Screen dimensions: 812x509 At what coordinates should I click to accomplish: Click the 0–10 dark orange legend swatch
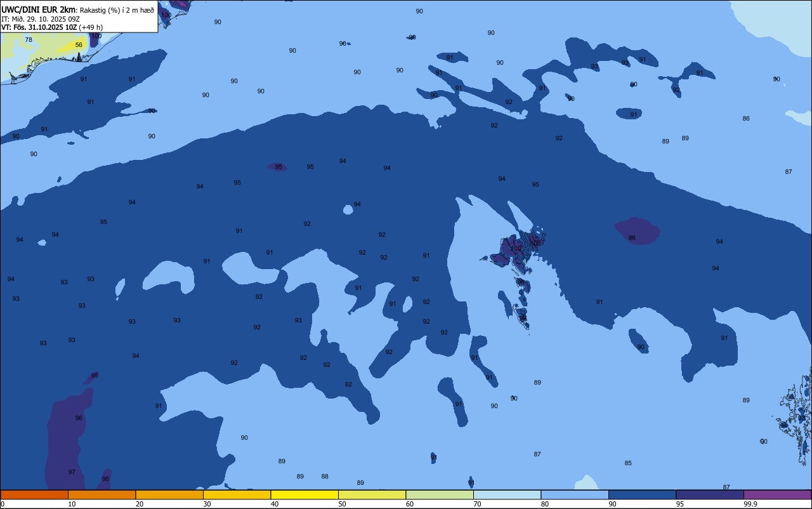point(34,494)
